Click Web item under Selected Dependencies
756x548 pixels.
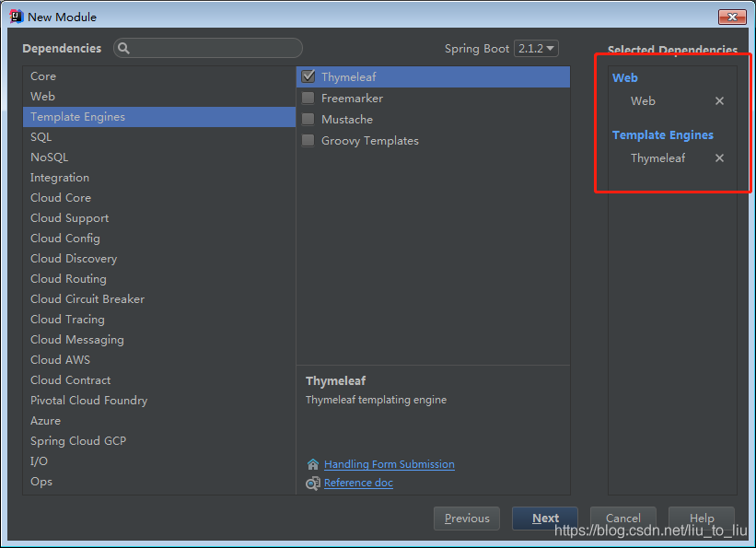click(x=643, y=101)
